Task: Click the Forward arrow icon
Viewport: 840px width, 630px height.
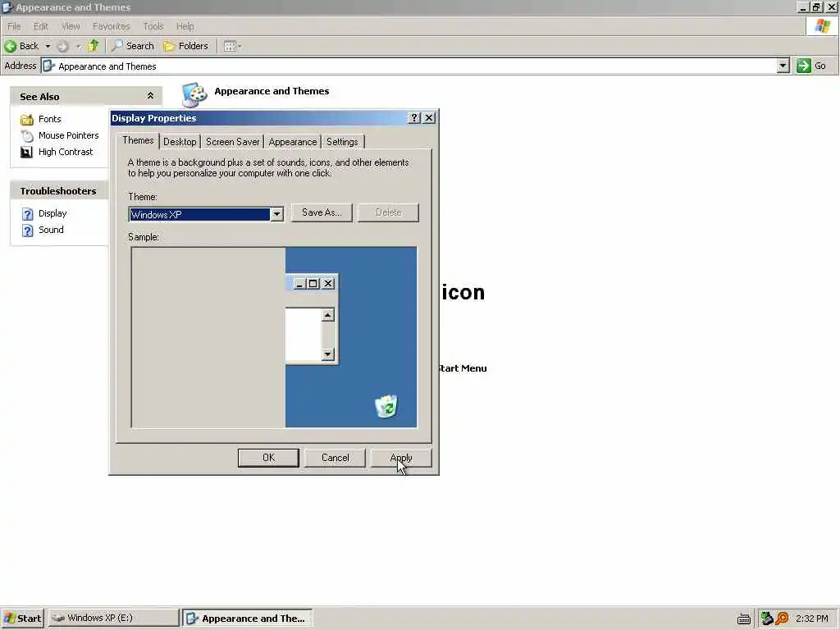Action: click(x=62, y=46)
